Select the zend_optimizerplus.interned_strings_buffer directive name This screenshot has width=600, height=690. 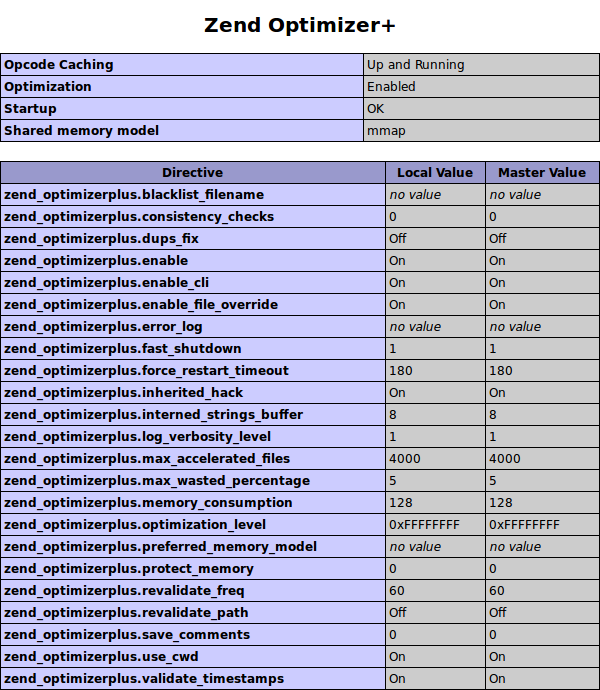[153, 415]
